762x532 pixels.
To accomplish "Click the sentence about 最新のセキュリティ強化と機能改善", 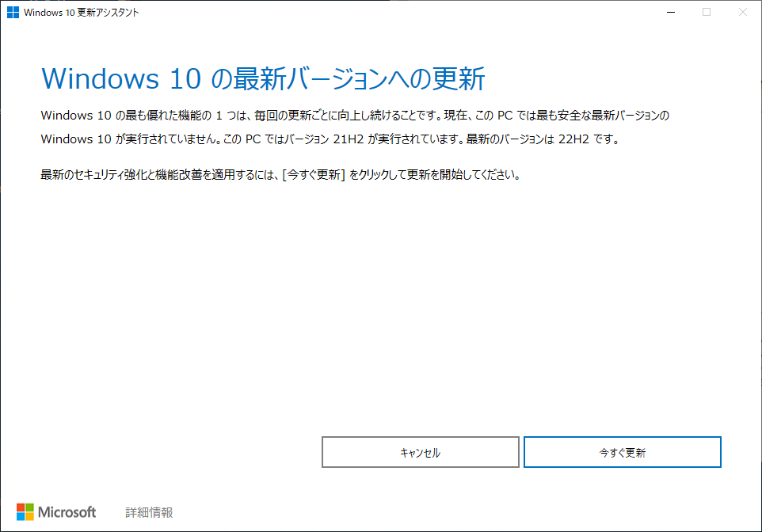I will point(281,174).
